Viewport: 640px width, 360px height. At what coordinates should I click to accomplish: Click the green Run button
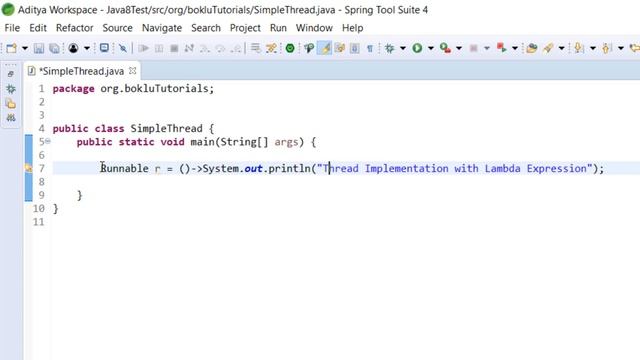click(x=417, y=49)
